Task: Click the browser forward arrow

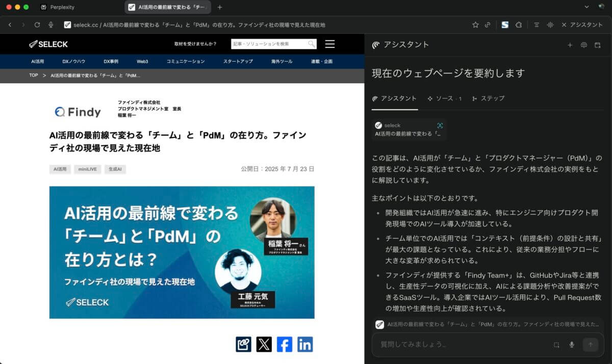Action: point(23,24)
